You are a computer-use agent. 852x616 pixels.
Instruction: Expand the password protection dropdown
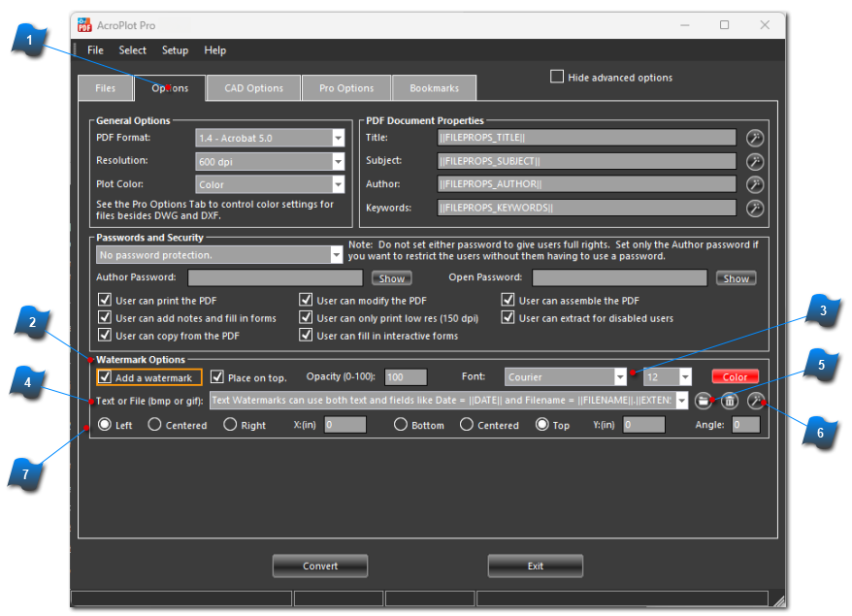337,255
